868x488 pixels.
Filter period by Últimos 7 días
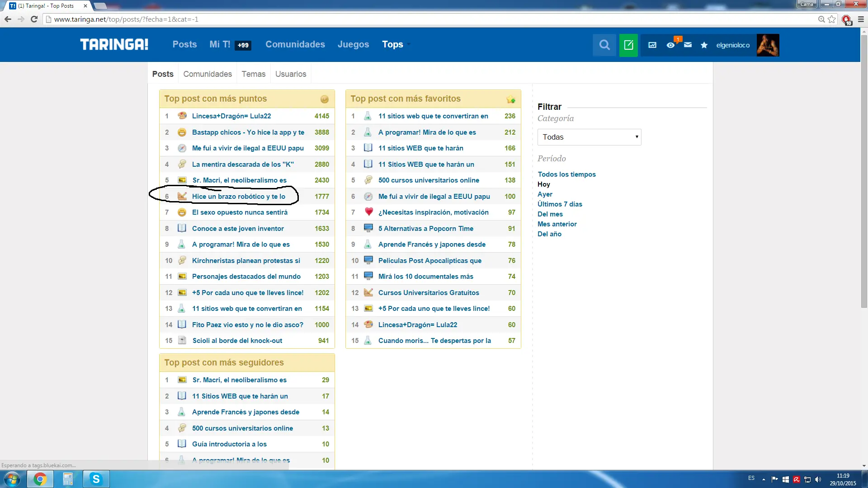pos(560,204)
